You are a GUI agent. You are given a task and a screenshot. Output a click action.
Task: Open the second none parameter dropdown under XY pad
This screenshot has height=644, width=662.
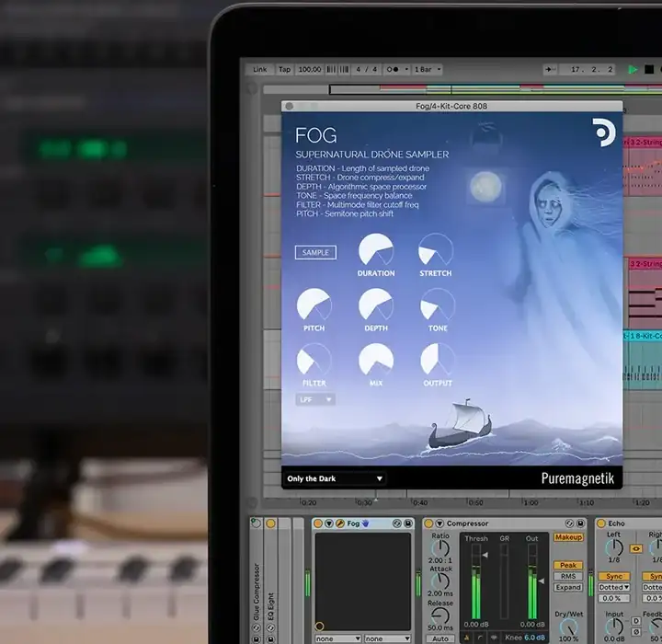388,638
